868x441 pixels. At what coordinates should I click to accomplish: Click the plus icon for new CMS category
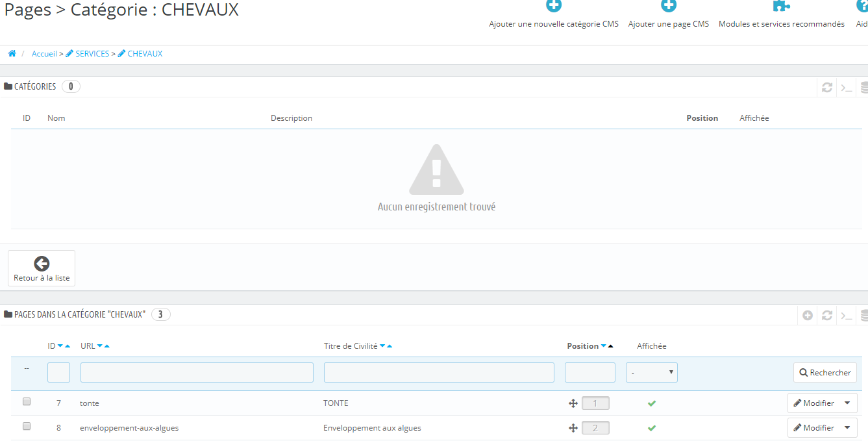point(554,6)
